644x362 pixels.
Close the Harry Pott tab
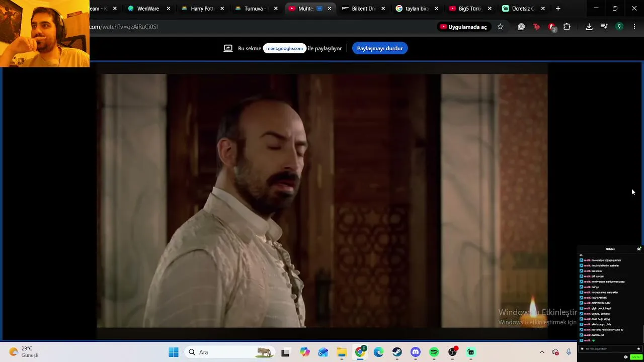click(x=222, y=9)
